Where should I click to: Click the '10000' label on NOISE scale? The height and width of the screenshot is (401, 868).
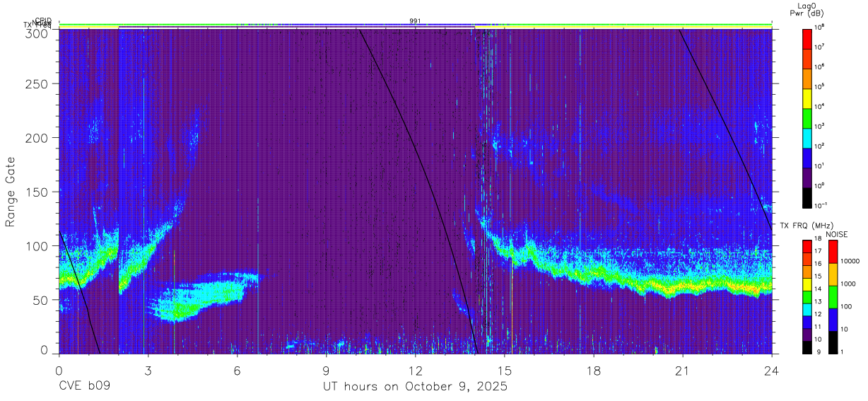pos(850,261)
